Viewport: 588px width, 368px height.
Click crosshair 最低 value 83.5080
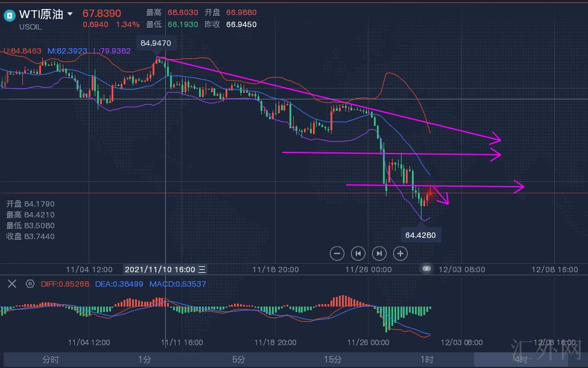[x=39, y=226]
